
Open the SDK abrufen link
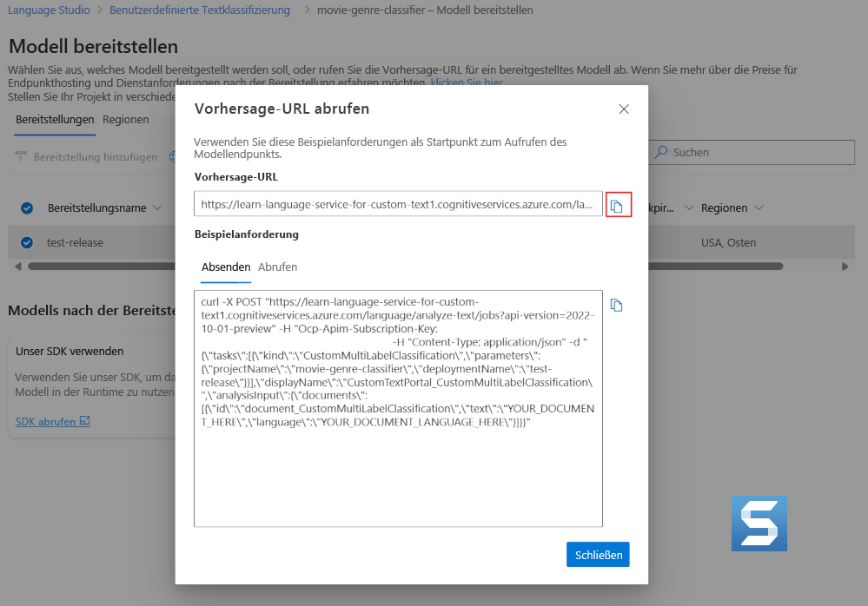45,421
